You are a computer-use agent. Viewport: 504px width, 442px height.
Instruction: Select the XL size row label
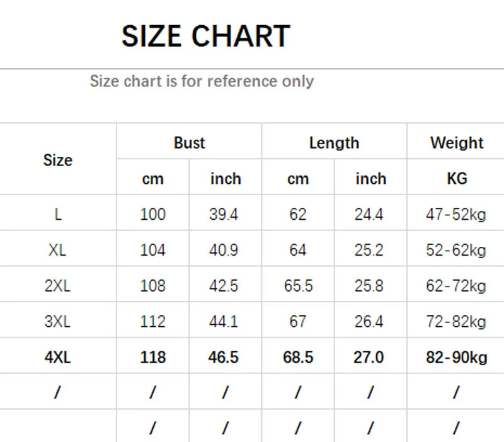click(x=58, y=251)
